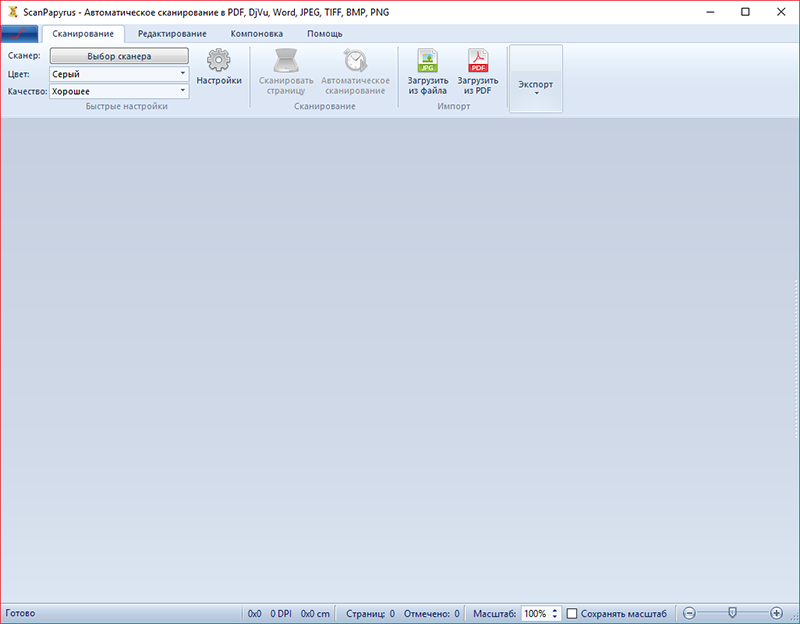The image size is (800, 624).
Task: Enable the Сохранять масштаб checkbox
Action: 572,613
